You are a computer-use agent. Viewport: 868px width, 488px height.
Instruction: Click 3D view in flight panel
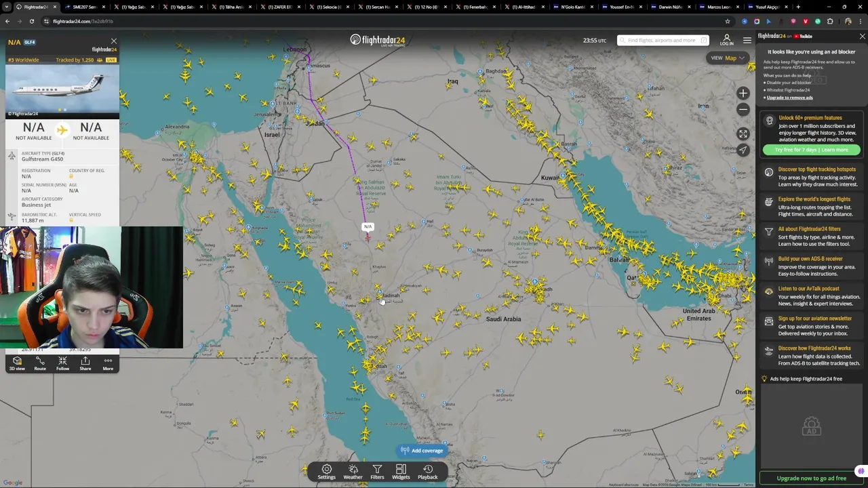click(x=17, y=364)
